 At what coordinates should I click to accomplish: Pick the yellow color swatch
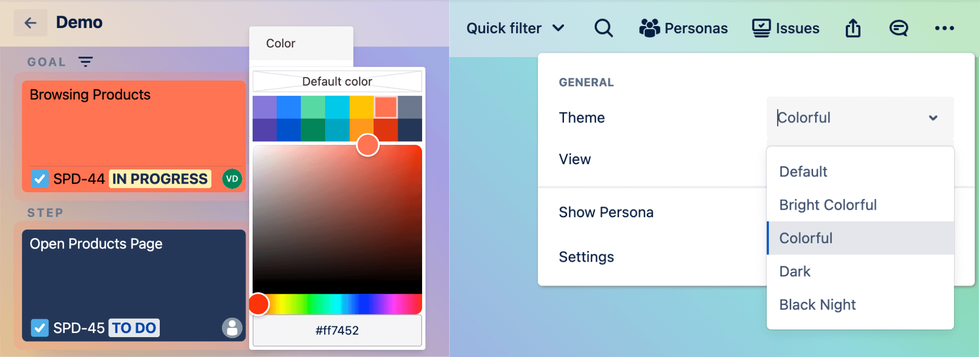click(x=361, y=107)
